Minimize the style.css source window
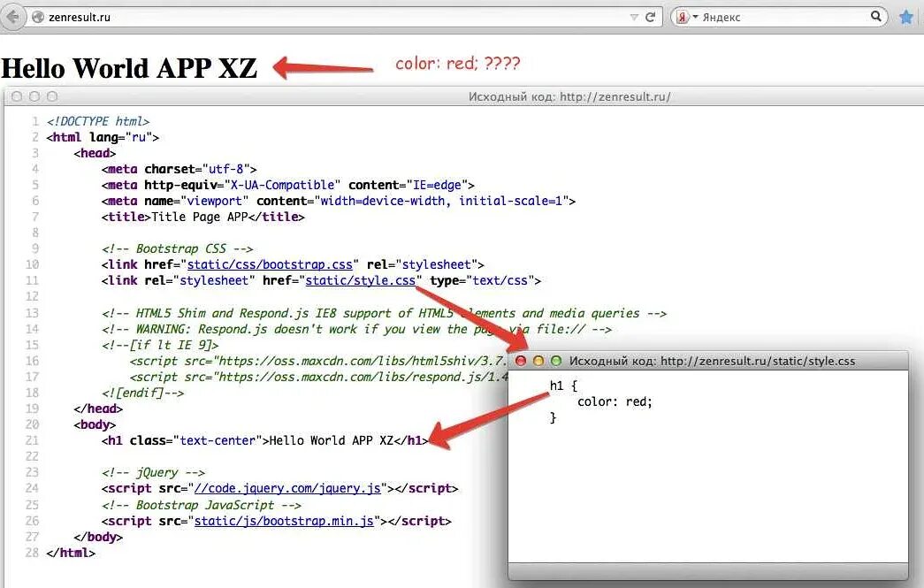 pyautogui.click(x=538, y=361)
